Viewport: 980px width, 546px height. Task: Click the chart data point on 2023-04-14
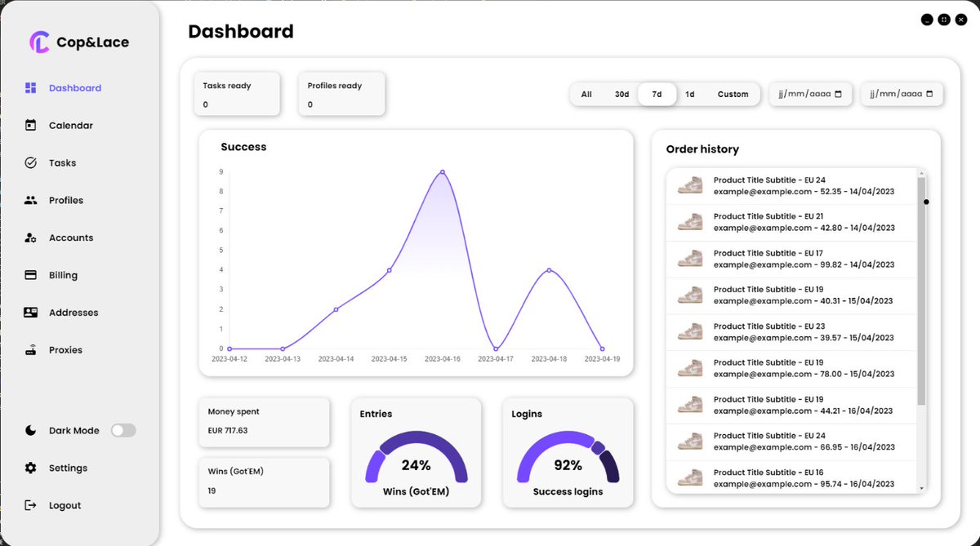(336, 309)
